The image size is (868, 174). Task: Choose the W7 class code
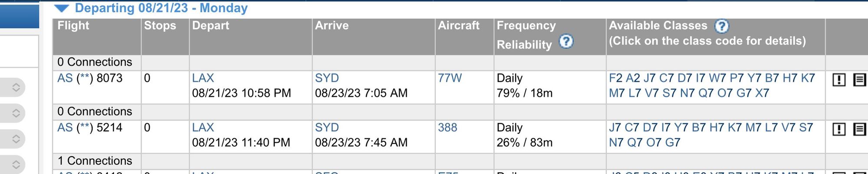(717, 78)
